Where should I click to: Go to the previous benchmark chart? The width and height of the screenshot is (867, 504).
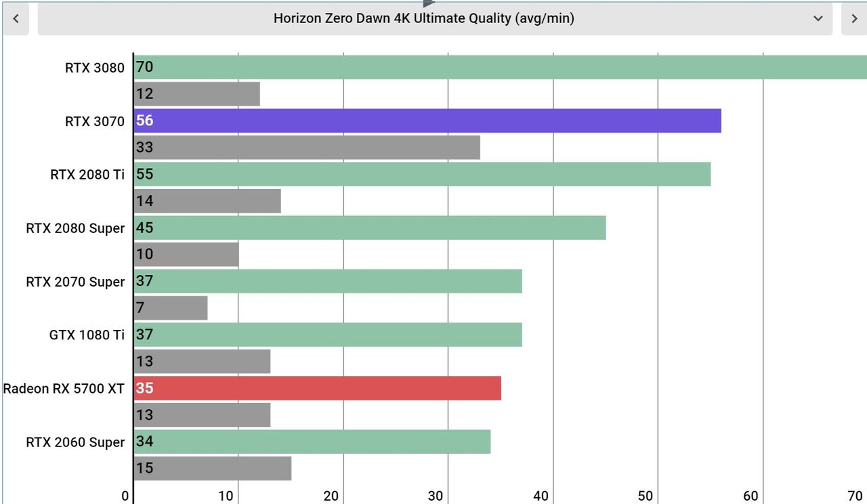click(x=16, y=19)
